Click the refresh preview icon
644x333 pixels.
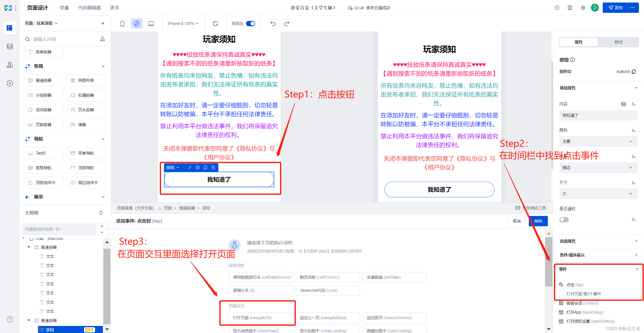pyautogui.click(x=215, y=24)
